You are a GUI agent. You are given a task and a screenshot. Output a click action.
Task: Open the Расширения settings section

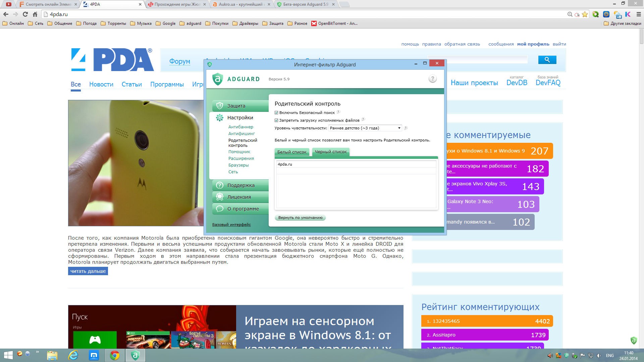tap(241, 159)
